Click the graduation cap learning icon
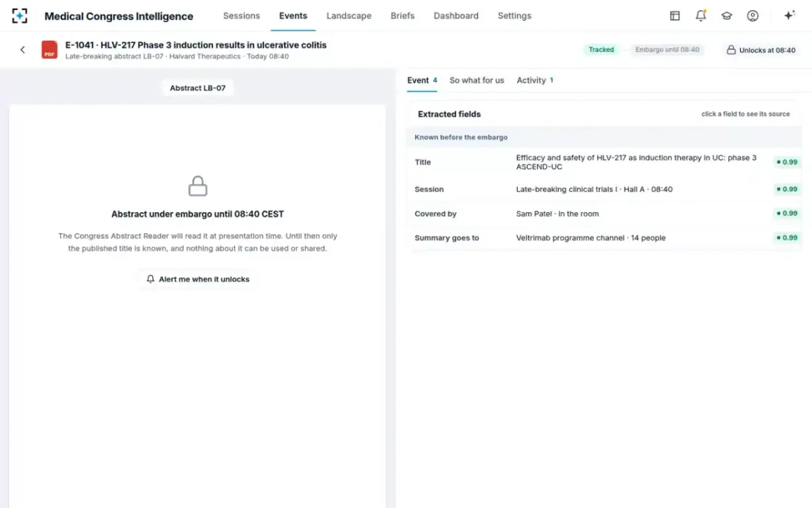The width and height of the screenshot is (812, 508). [727, 16]
